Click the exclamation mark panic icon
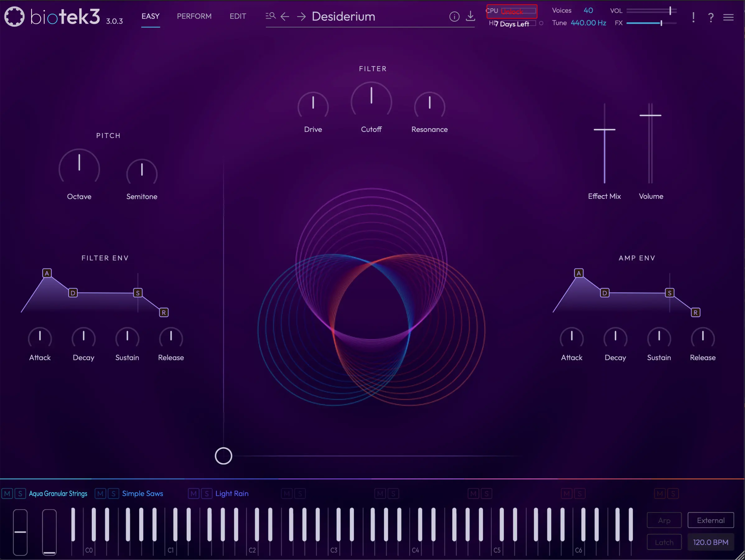This screenshot has height=560, width=745. point(693,17)
